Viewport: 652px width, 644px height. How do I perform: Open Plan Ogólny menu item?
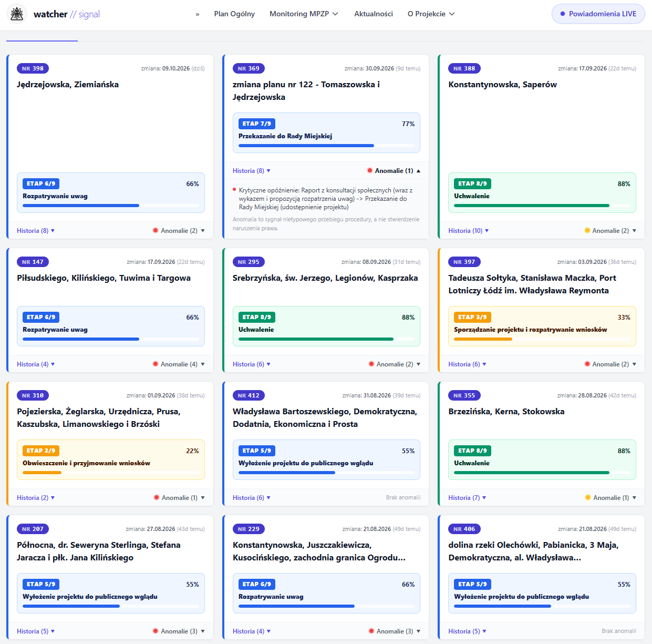pyautogui.click(x=234, y=14)
